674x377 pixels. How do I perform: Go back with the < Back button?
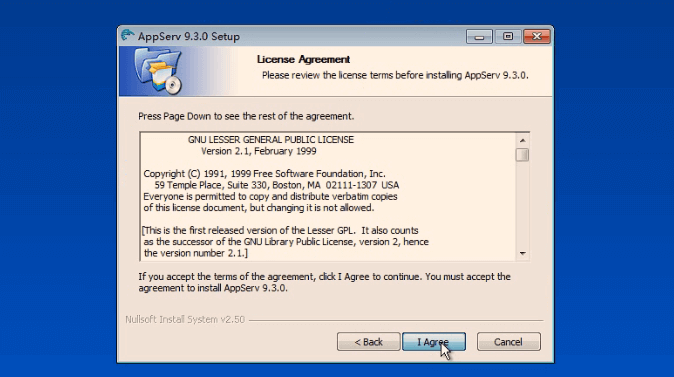pyautogui.click(x=368, y=342)
